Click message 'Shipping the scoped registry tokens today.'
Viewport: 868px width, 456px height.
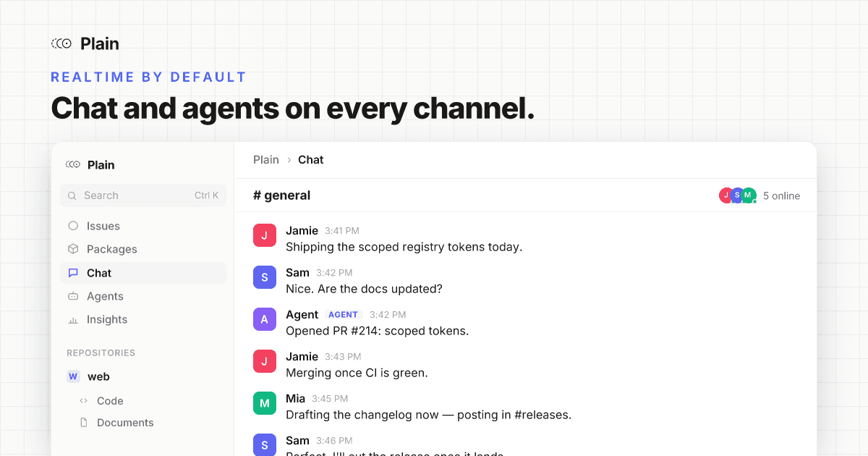[404, 247]
